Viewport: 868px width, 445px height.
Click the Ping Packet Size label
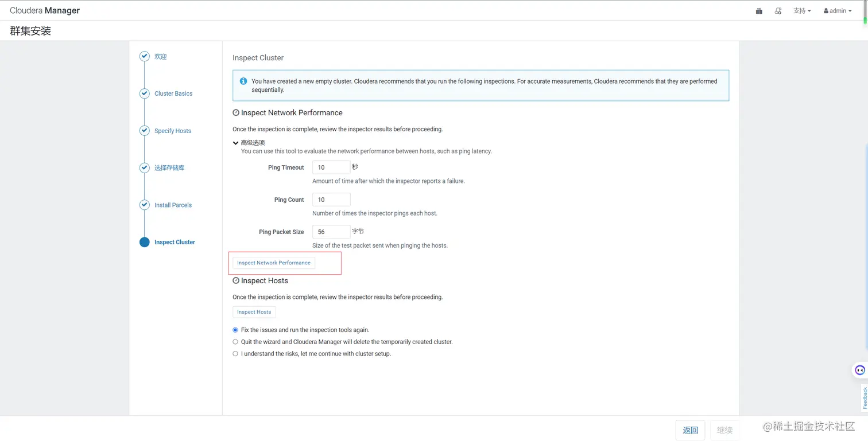[x=281, y=232]
